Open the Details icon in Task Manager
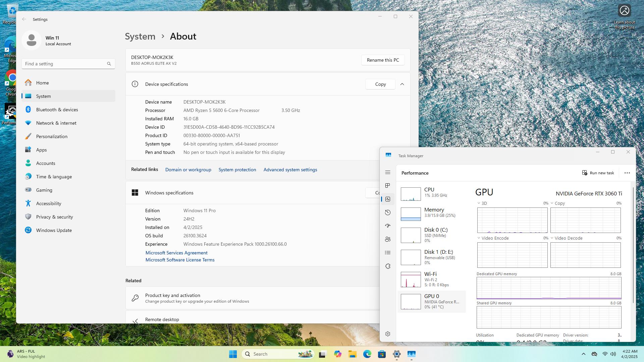644x362 pixels. (x=388, y=253)
